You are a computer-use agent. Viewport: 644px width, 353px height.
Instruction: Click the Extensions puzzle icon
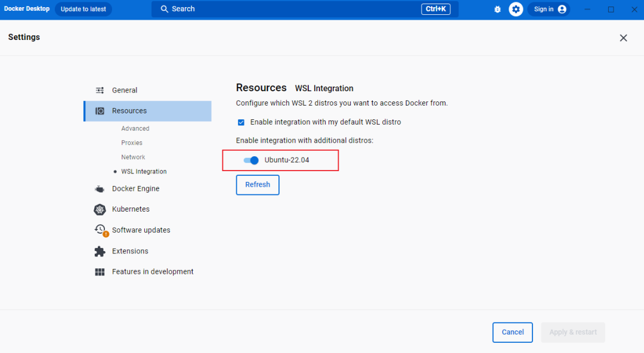(x=100, y=251)
